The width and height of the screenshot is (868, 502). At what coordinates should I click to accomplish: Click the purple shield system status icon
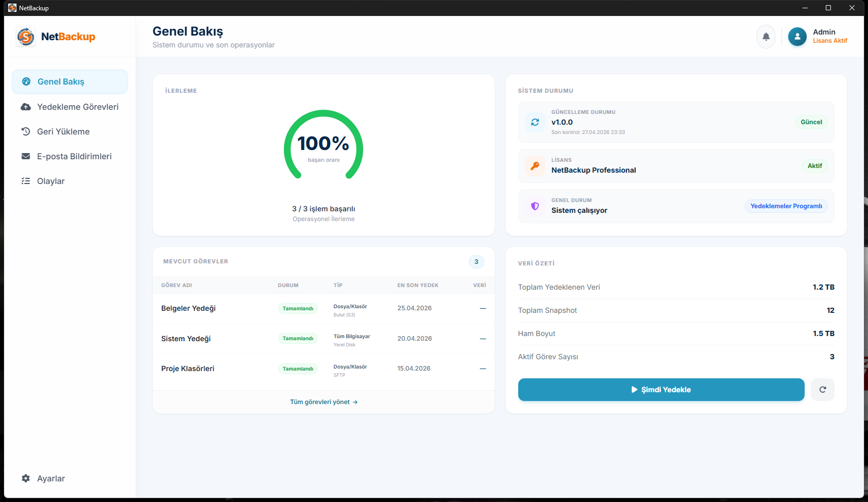(535, 206)
